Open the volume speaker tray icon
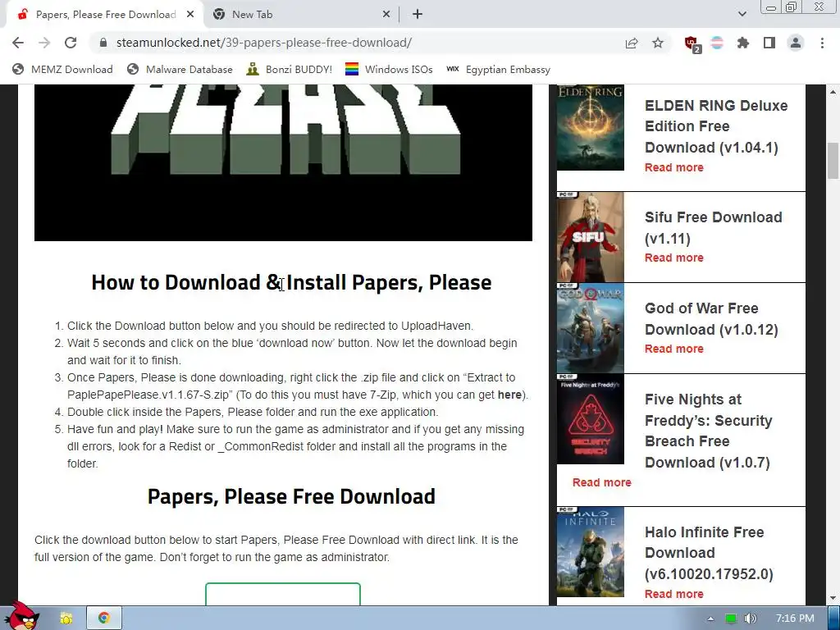Screen dimensions: 840x630 [x=751, y=619]
